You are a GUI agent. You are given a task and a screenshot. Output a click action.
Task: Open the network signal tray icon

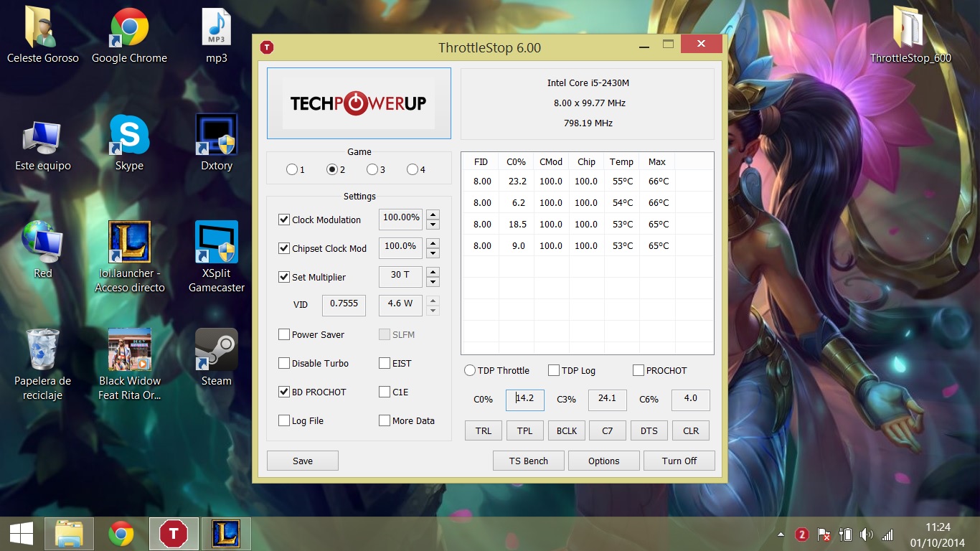[887, 535]
